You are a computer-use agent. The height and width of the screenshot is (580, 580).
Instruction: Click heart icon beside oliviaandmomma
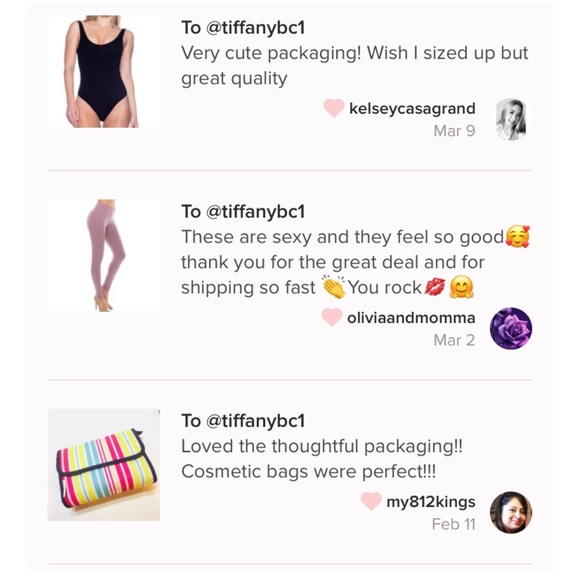pyautogui.click(x=332, y=317)
